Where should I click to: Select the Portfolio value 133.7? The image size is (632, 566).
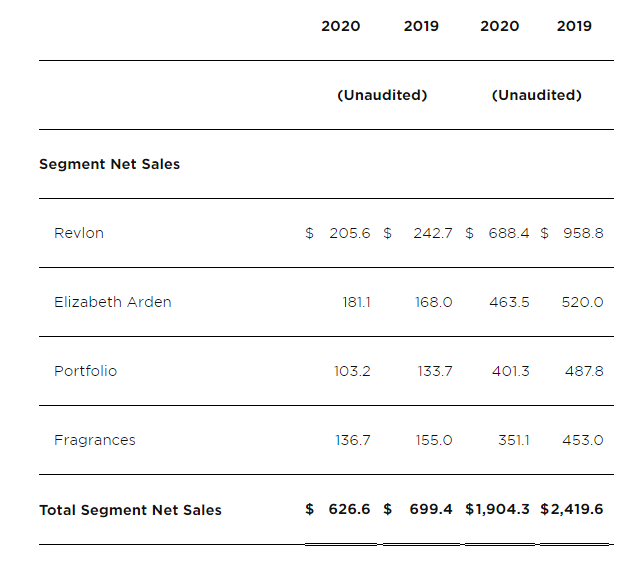(x=435, y=371)
